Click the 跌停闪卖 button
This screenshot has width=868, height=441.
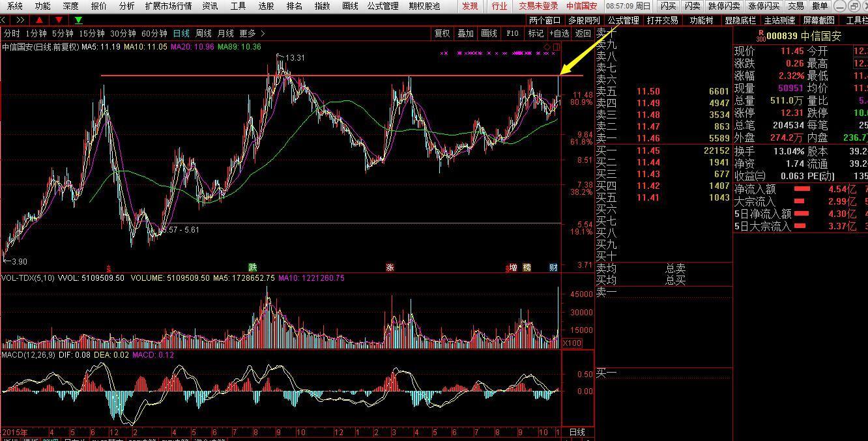click(724, 6)
